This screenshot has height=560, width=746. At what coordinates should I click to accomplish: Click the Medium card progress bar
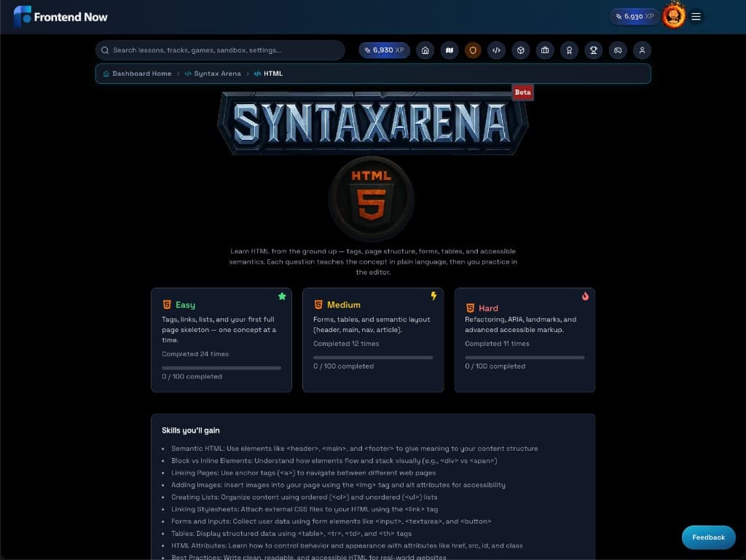pyautogui.click(x=373, y=358)
